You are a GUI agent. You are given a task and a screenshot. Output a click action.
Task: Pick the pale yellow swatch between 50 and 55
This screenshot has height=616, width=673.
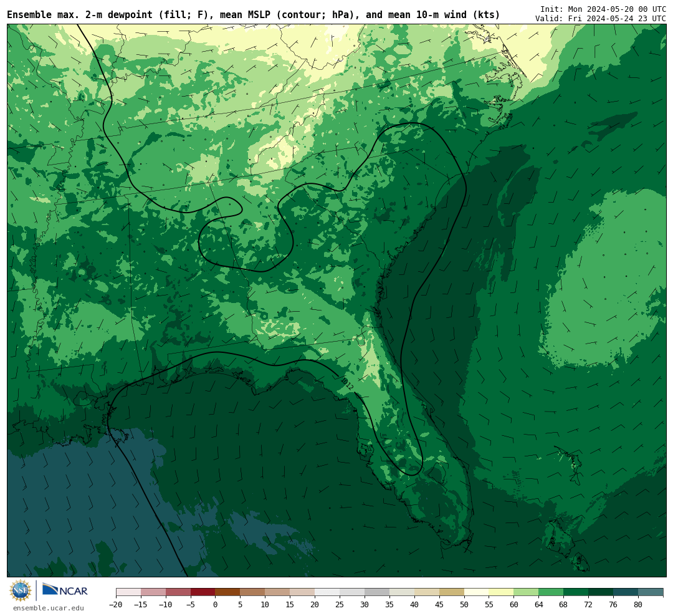point(477,592)
